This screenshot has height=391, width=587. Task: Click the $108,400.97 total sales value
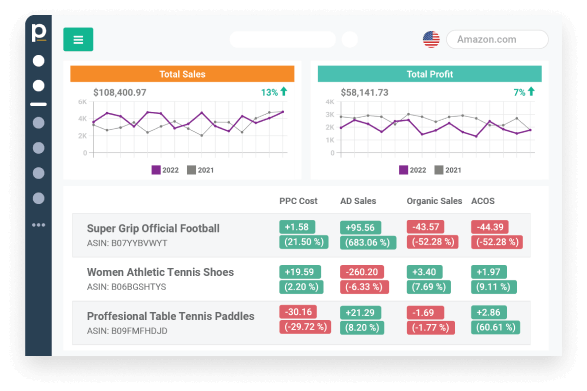(x=120, y=93)
